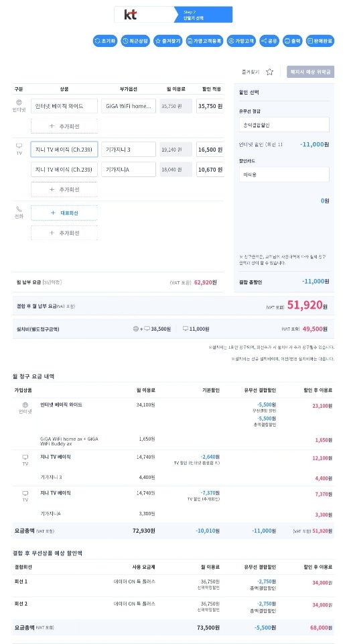Click the 공유 share button

[x=269, y=41]
